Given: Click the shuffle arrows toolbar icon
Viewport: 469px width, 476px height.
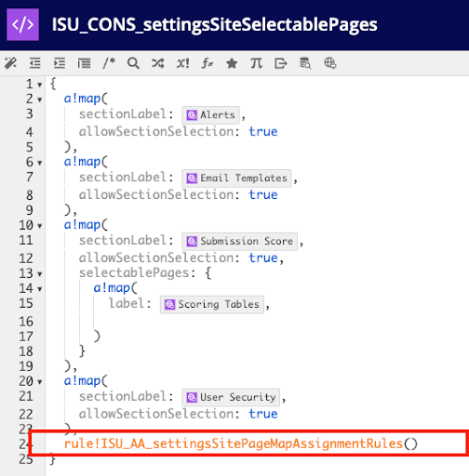Looking at the screenshot, I should tap(158, 63).
